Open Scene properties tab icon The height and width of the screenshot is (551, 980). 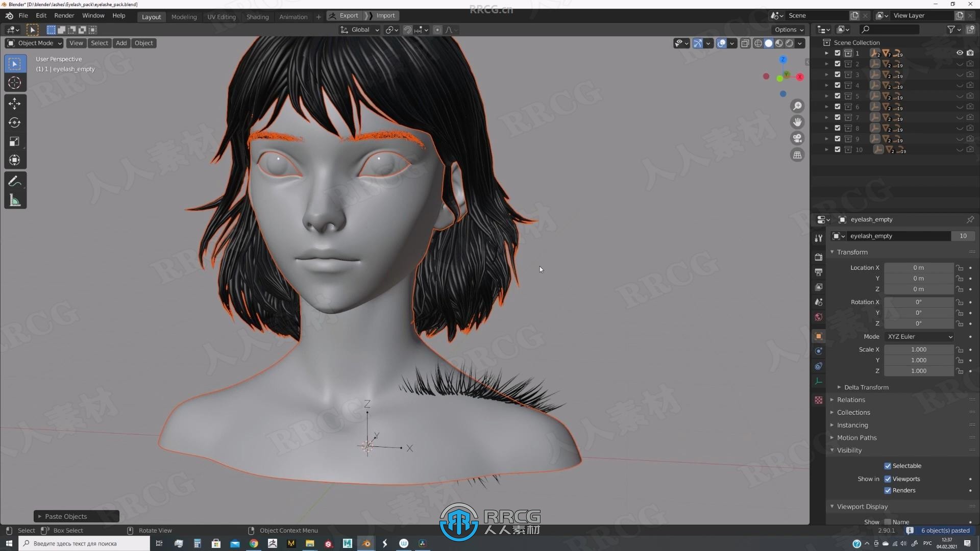tap(819, 302)
